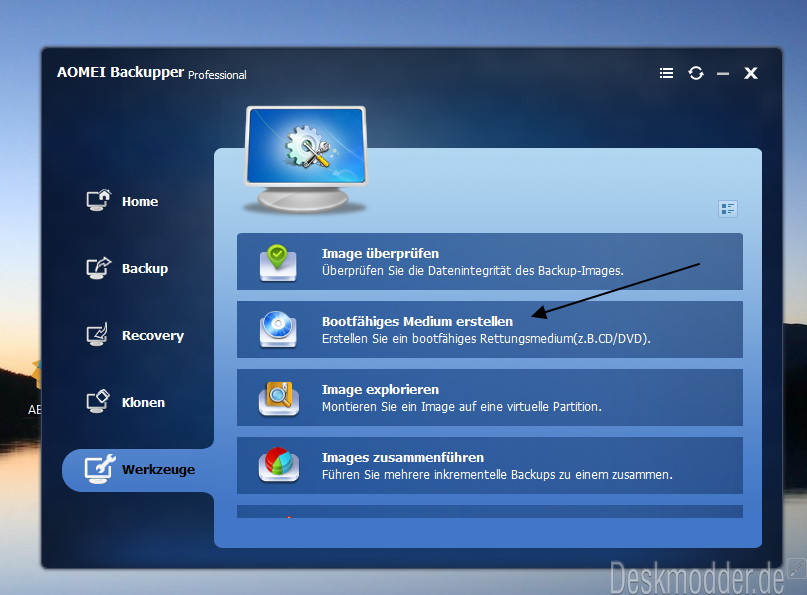Screen dimensions: 807x595
Task: Click the Home monitor icon
Action: coord(98,200)
